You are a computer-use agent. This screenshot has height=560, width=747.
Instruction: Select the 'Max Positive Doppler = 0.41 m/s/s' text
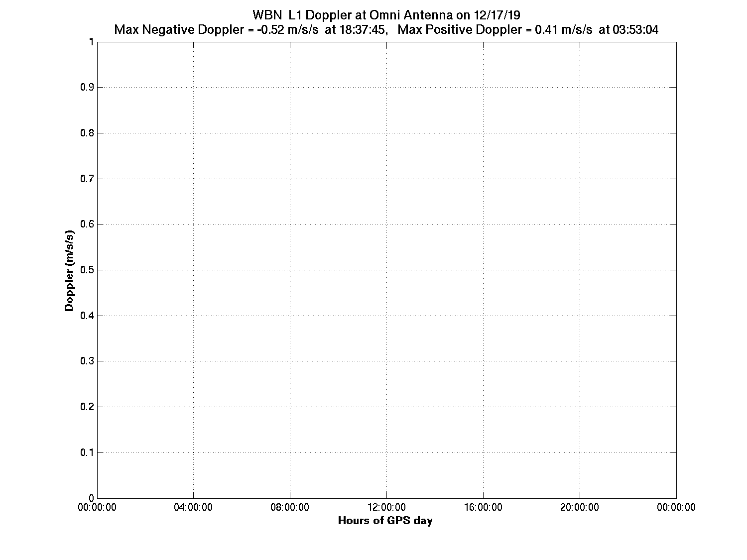click(x=495, y=30)
